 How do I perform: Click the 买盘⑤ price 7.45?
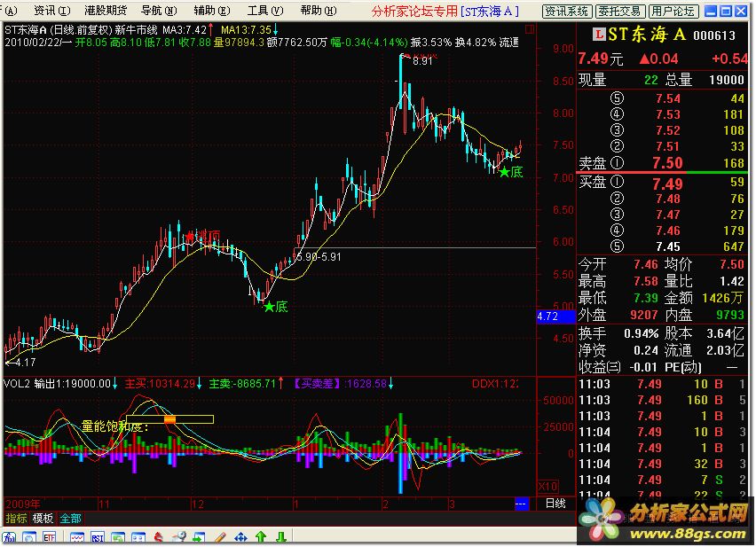pyautogui.click(x=668, y=246)
